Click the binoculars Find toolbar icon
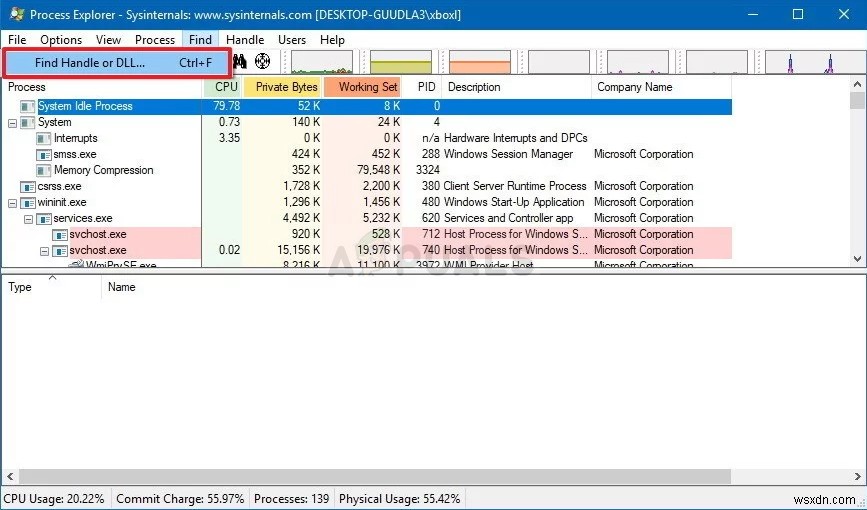This screenshot has width=867, height=510. (239, 61)
